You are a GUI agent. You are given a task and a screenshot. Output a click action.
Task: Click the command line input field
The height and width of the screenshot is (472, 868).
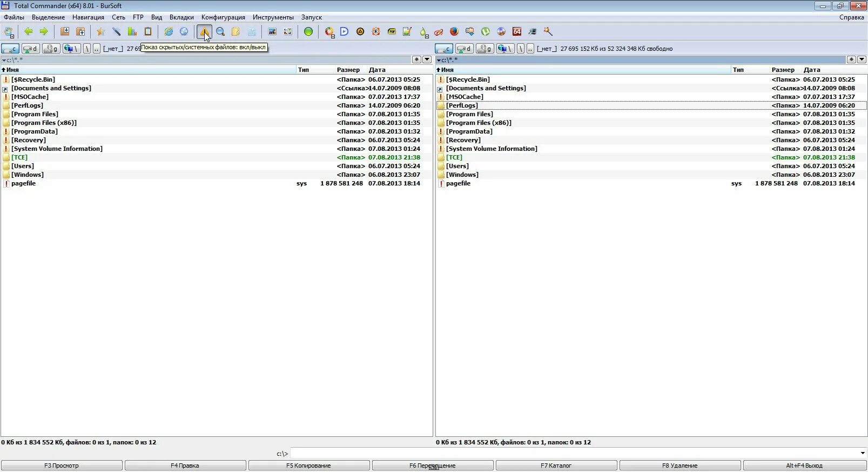point(574,453)
